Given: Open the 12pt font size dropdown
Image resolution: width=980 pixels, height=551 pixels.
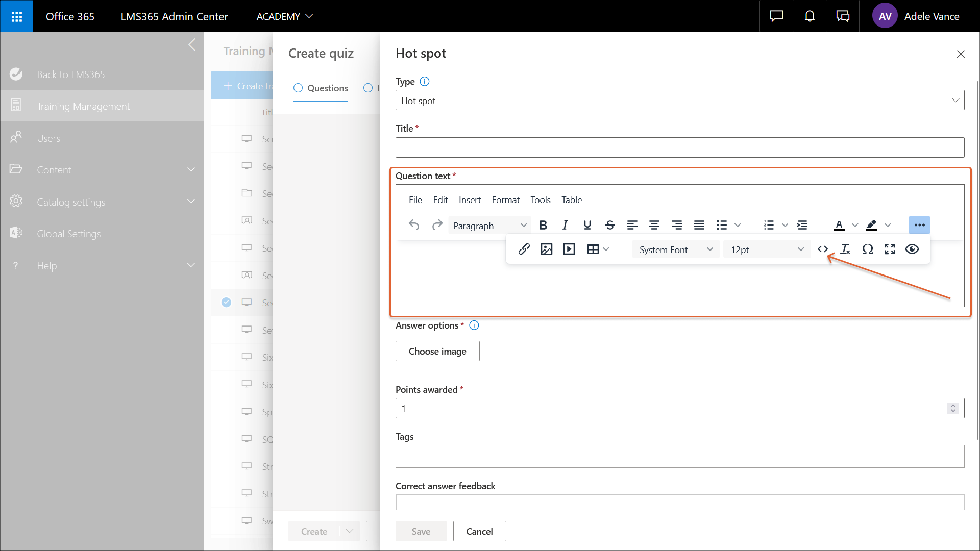Looking at the screenshot, I should pyautogui.click(x=767, y=249).
